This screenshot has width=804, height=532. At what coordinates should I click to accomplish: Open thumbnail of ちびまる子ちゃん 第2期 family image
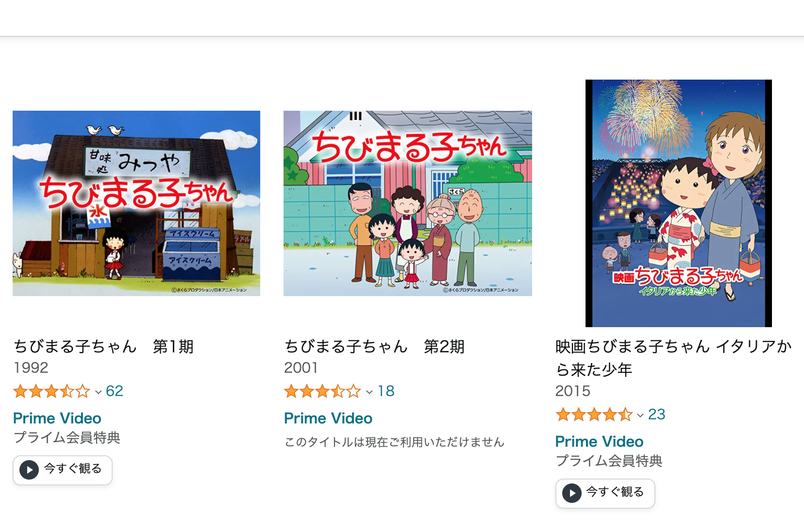point(408,203)
